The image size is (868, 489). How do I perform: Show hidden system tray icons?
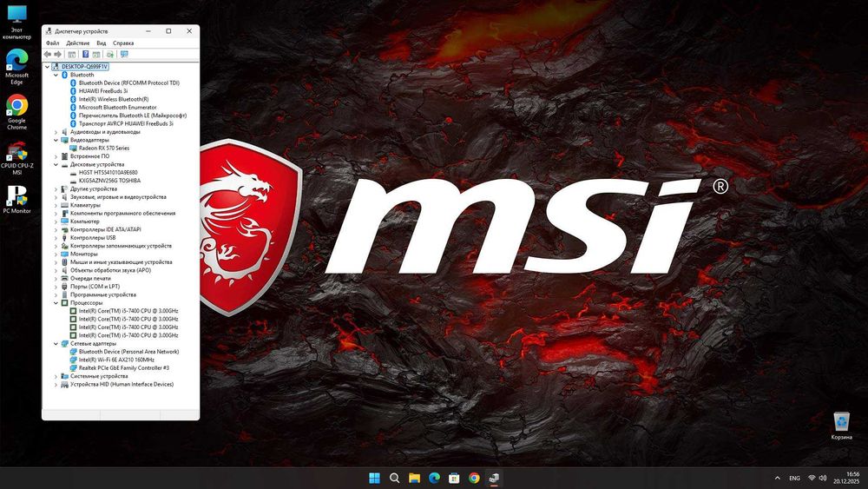click(777, 478)
